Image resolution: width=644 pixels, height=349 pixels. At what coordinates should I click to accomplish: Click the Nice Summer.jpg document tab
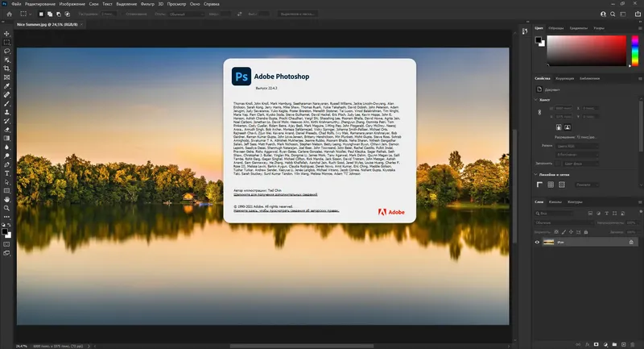click(47, 25)
